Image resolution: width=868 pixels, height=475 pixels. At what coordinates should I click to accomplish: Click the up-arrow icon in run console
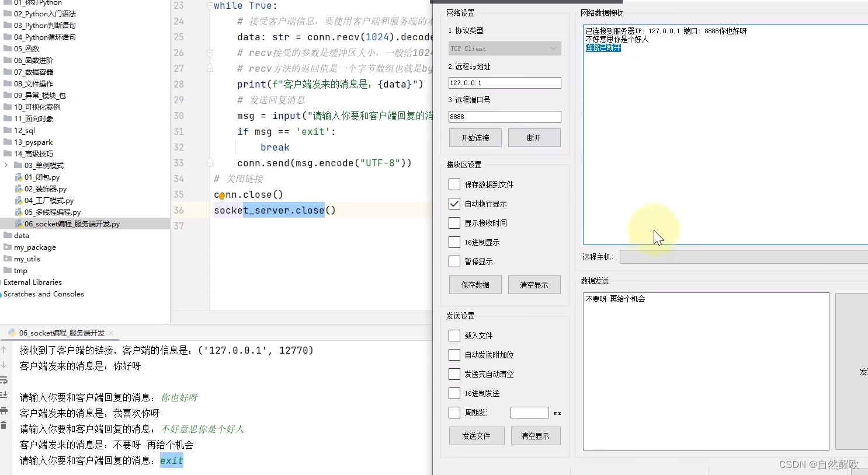(4, 350)
